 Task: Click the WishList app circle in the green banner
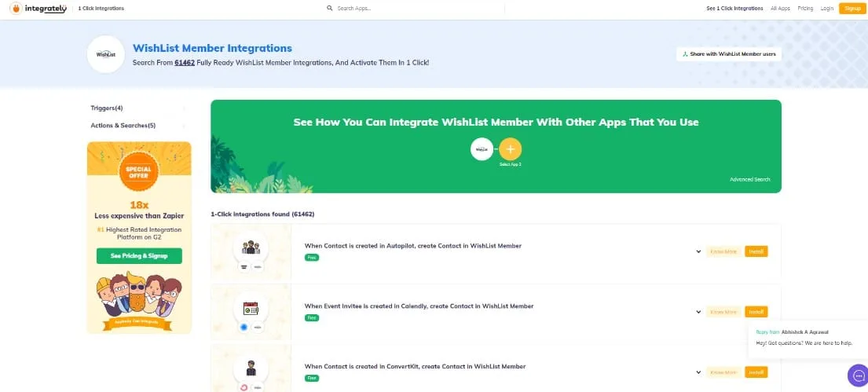[x=482, y=149]
